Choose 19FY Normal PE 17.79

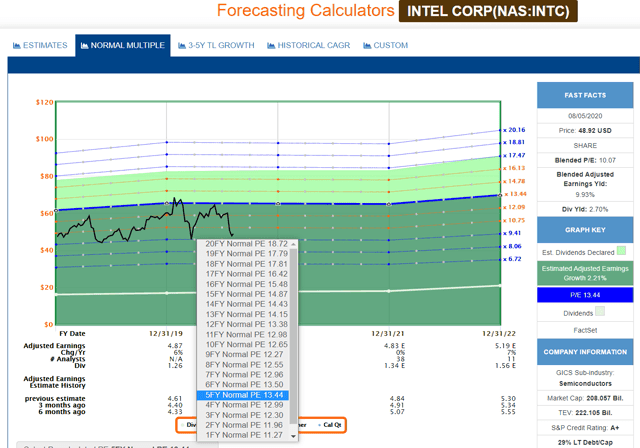coord(247,254)
